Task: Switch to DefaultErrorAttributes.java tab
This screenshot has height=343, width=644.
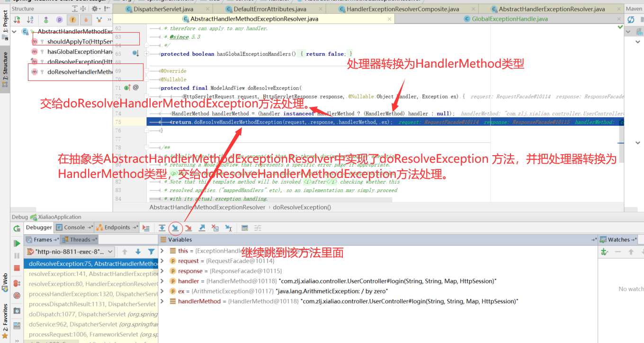Action: 270,9
